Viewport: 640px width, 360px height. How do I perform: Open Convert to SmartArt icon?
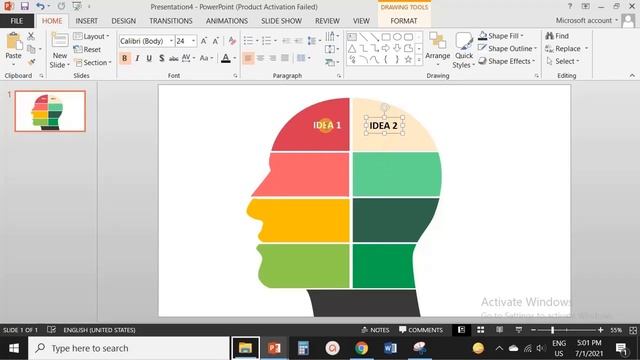coord(332,62)
